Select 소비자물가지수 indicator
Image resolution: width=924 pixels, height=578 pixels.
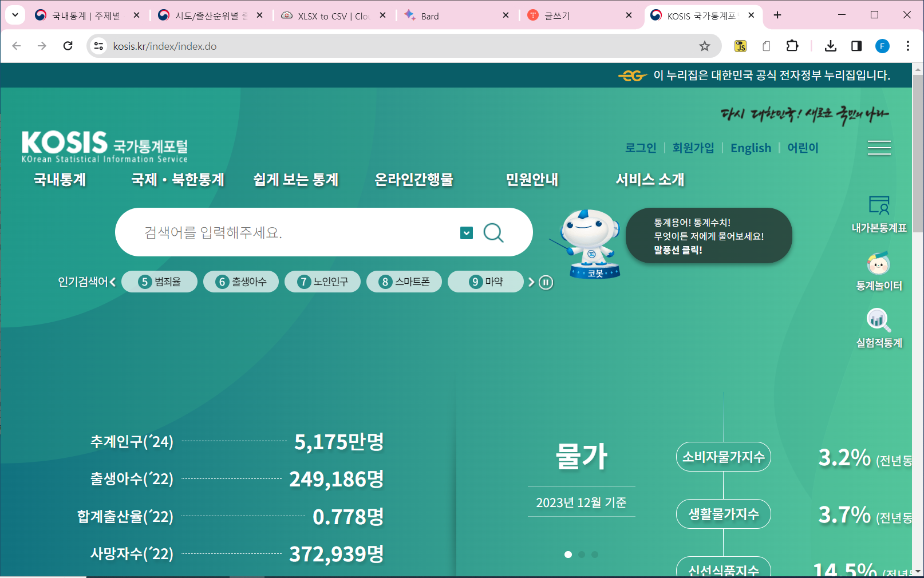click(724, 457)
